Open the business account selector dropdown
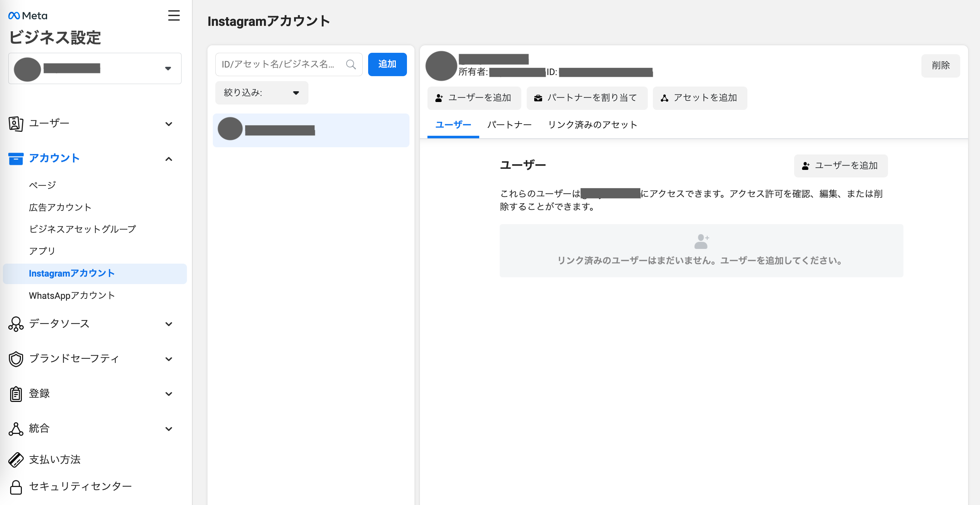Image resolution: width=980 pixels, height=505 pixels. pos(95,68)
